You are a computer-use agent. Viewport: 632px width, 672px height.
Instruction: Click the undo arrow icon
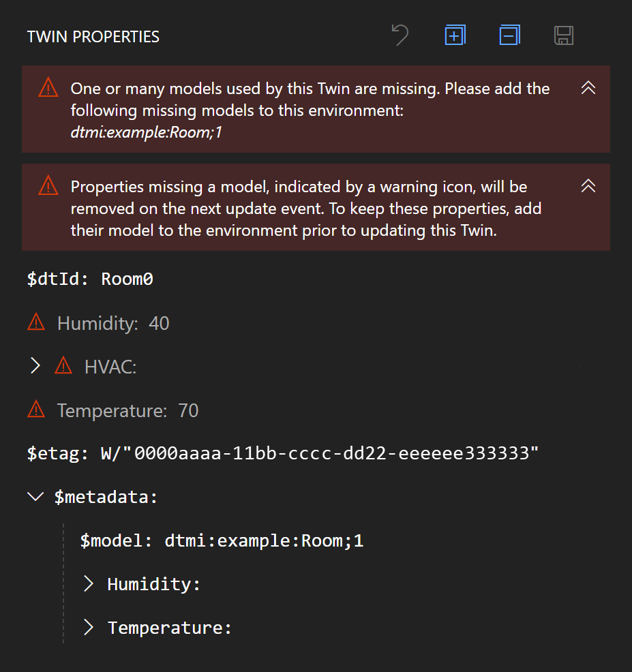pos(400,35)
